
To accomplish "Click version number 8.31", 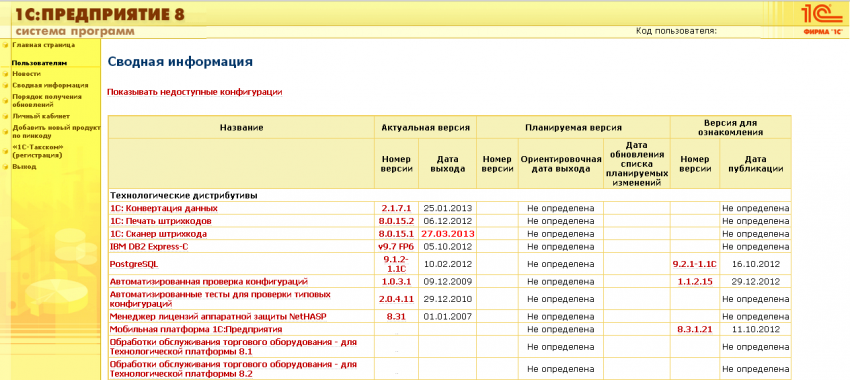I will (396, 316).
